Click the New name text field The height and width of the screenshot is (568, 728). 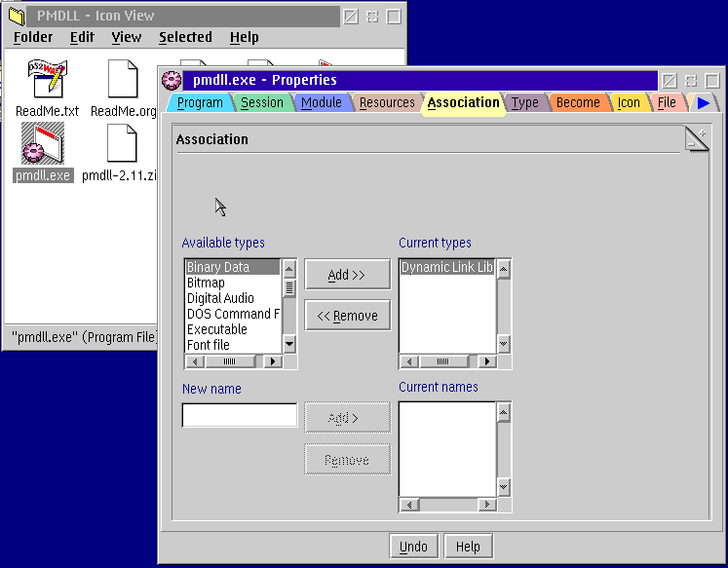[x=240, y=416]
